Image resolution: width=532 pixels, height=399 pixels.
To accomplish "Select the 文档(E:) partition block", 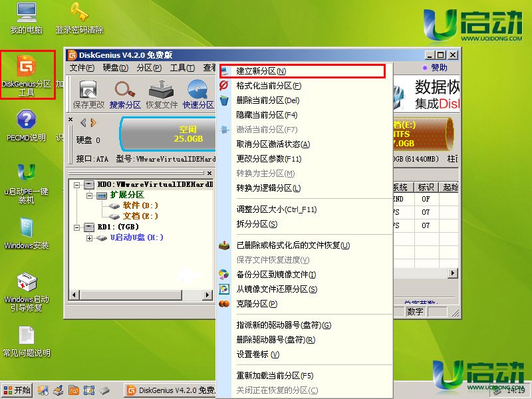I will [x=423, y=134].
